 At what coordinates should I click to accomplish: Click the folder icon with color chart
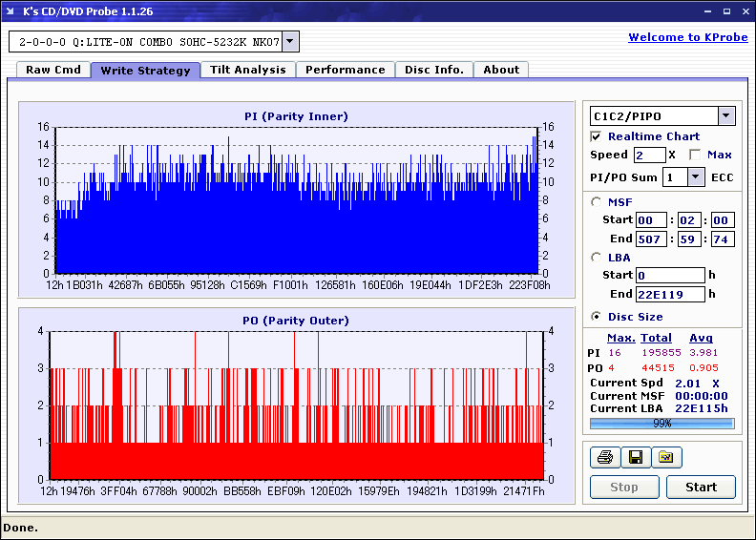coord(666,457)
